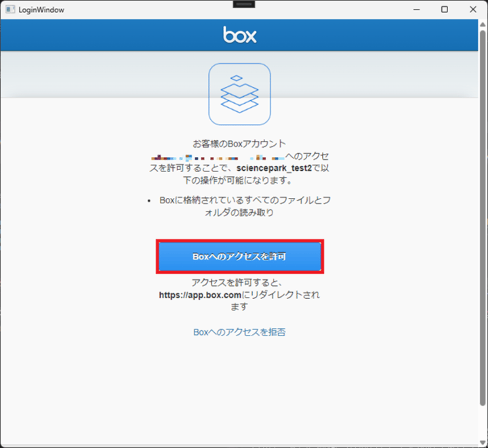Select the Boxへのアクセスを拒否 link

[x=239, y=332]
